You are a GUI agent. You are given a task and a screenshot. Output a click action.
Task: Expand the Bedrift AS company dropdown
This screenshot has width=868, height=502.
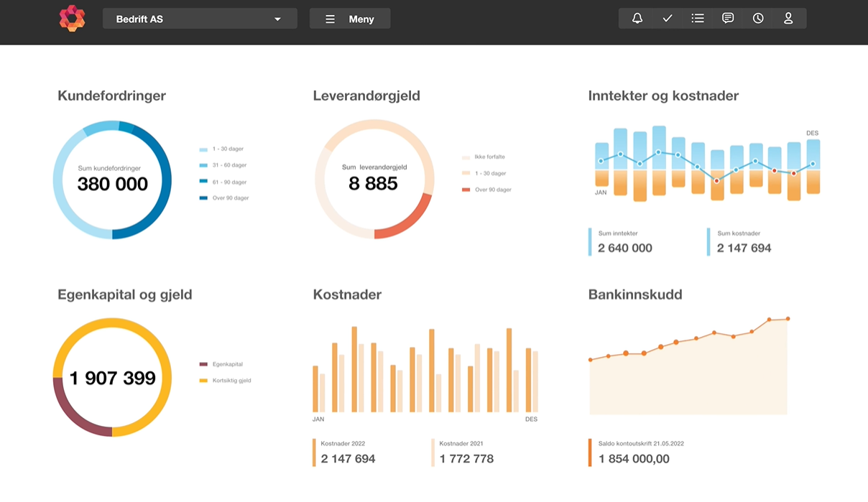200,19
